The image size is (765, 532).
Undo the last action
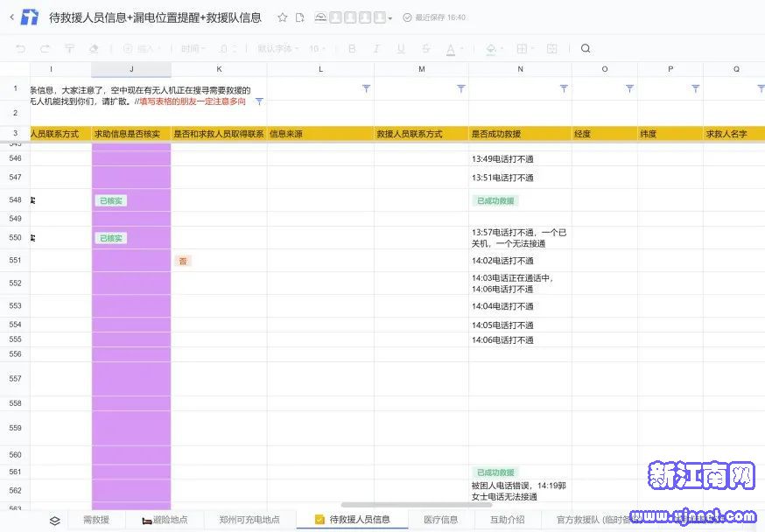coord(20,48)
